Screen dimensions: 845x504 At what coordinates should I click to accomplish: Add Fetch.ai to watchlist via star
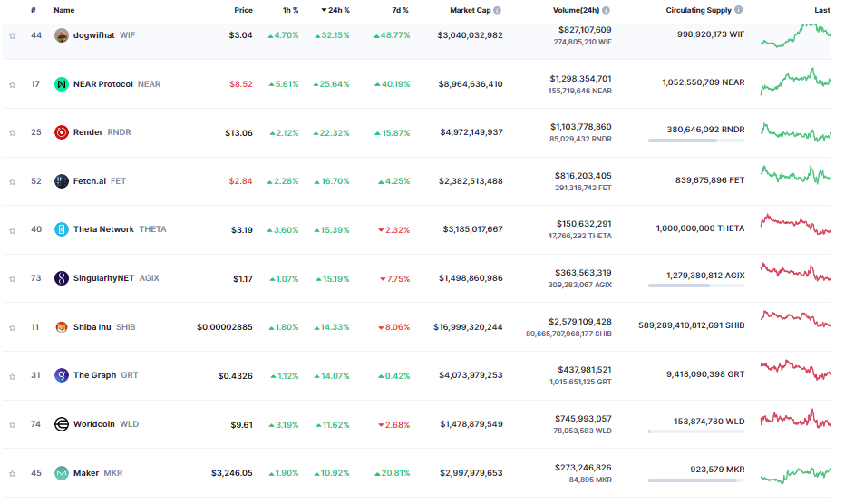tap(13, 182)
